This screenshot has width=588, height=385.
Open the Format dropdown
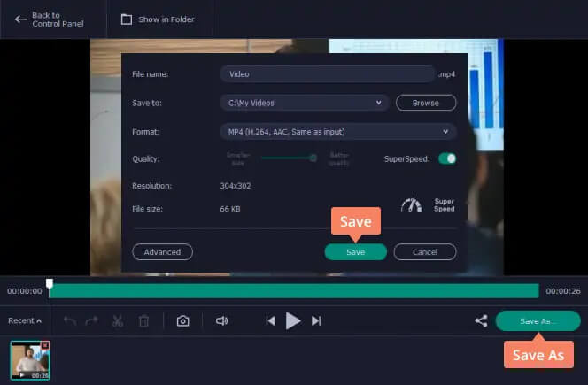pyautogui.click(x=338, y=132)
